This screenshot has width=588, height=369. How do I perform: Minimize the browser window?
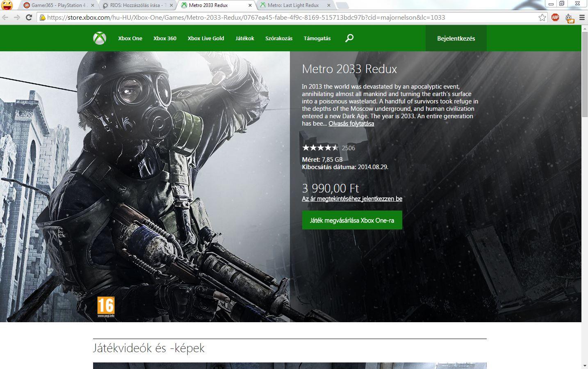pyautogui.click(x=551, y=4)
